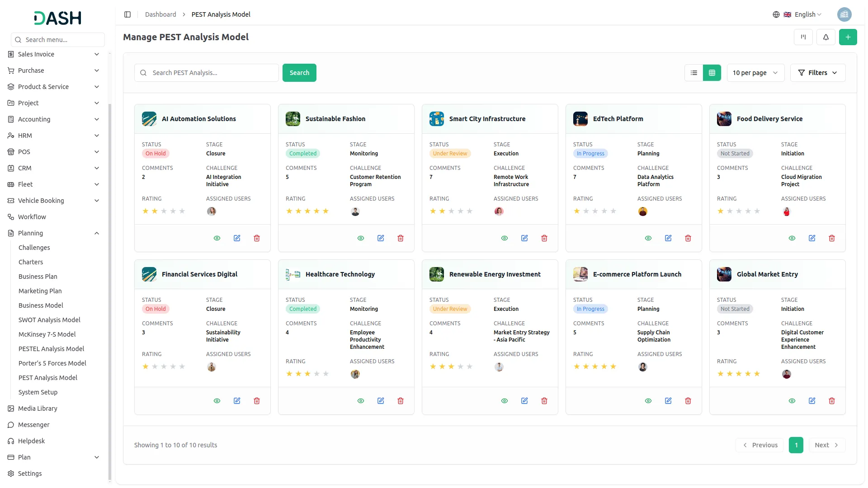Delete the Renewable Energy Investment card
Image resolution: width=868 pixels, height=488 pixels.
tap(544, 401)
